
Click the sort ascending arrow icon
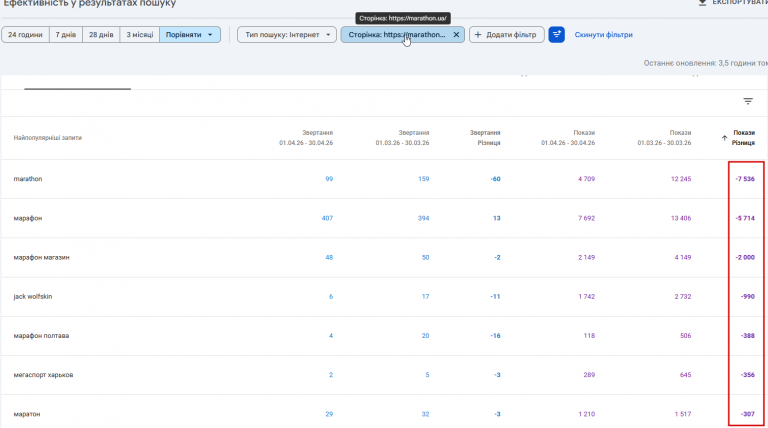pyautogui.click(x=724, y=138)
